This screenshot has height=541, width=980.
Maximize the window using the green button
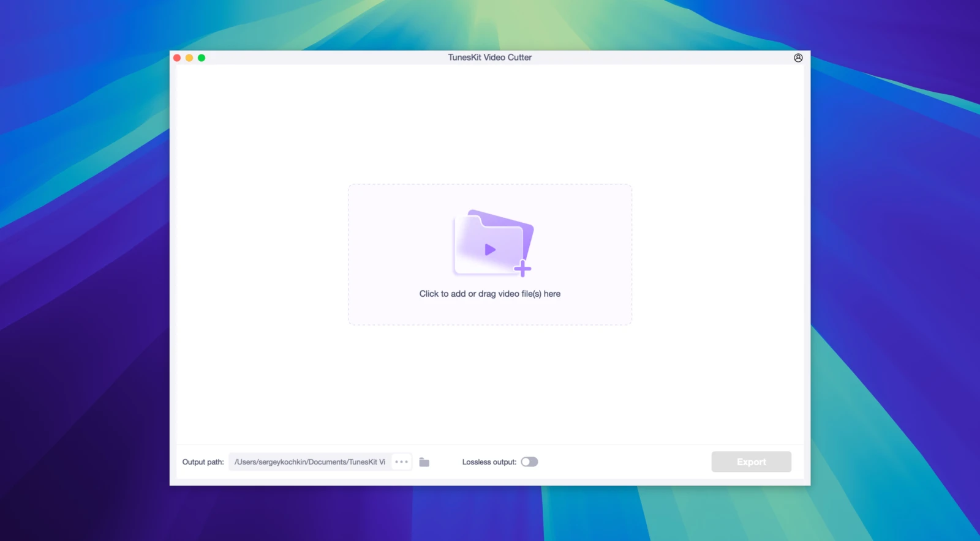point(202,58)
